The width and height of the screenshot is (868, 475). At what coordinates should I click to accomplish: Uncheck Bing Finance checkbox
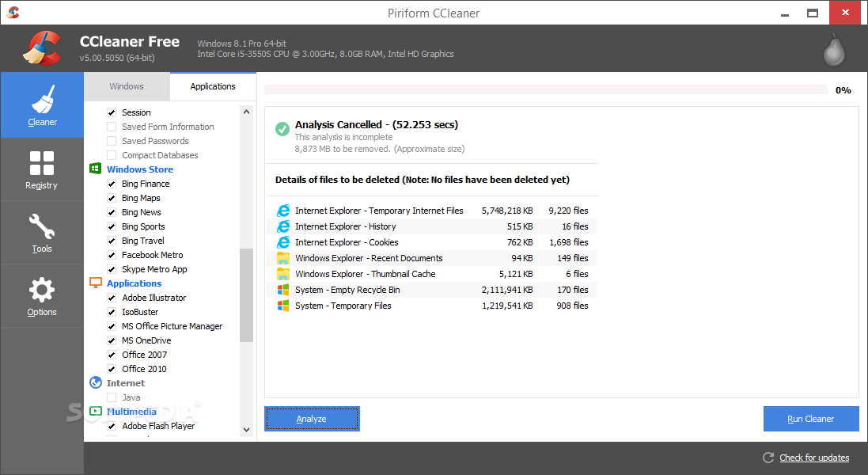pos(112,184)
